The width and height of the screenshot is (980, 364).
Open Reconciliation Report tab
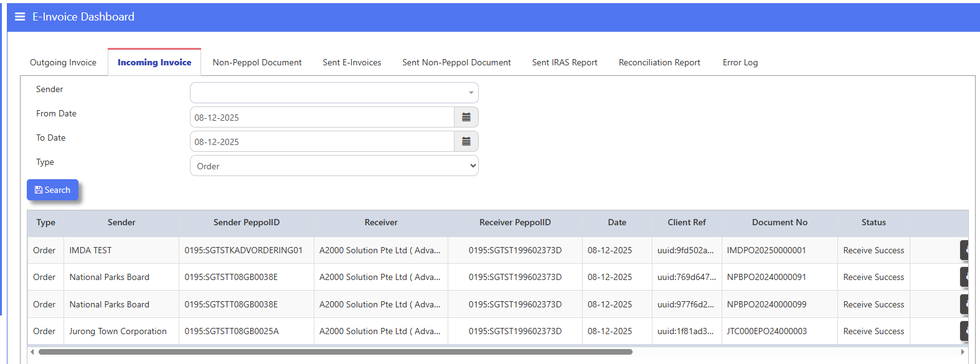659,62
